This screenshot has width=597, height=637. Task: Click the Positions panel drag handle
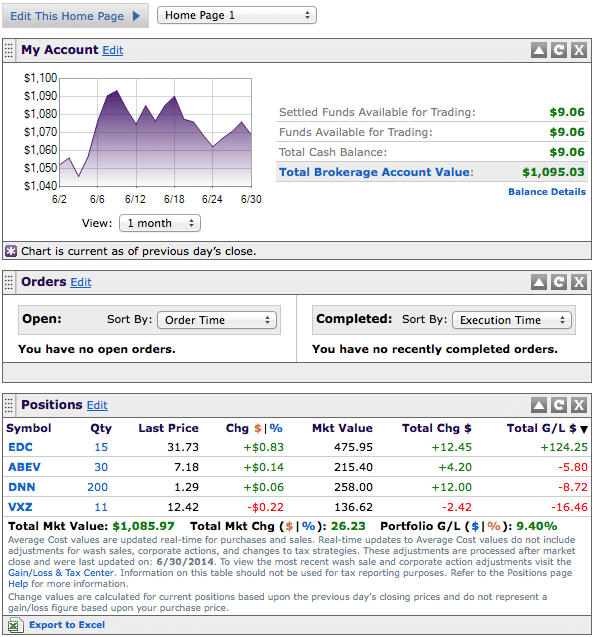point(9,405)
